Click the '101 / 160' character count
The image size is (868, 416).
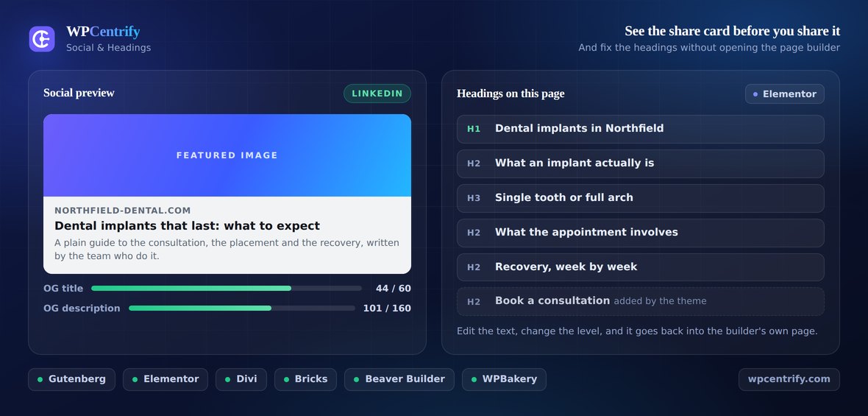pyautogui.click(x=387, y=309)
